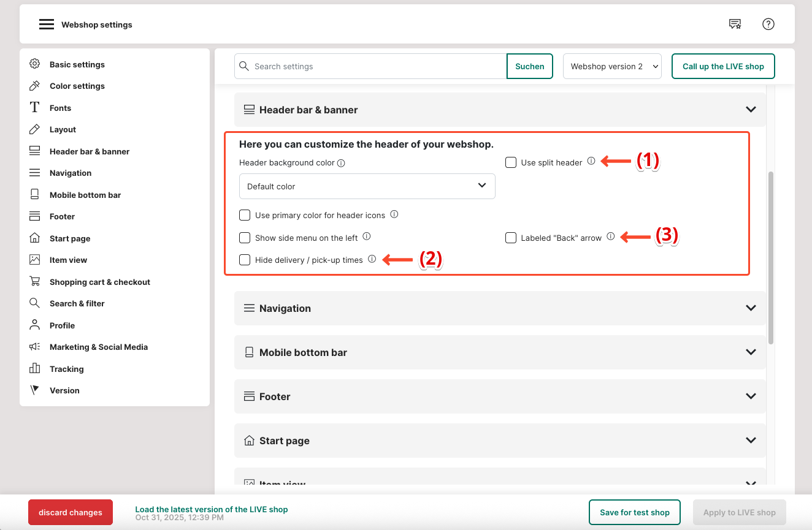Viewport: 812px width, 530px height.
Task: Enable the Use split header checkbox
Action: [x=511, y=162]
